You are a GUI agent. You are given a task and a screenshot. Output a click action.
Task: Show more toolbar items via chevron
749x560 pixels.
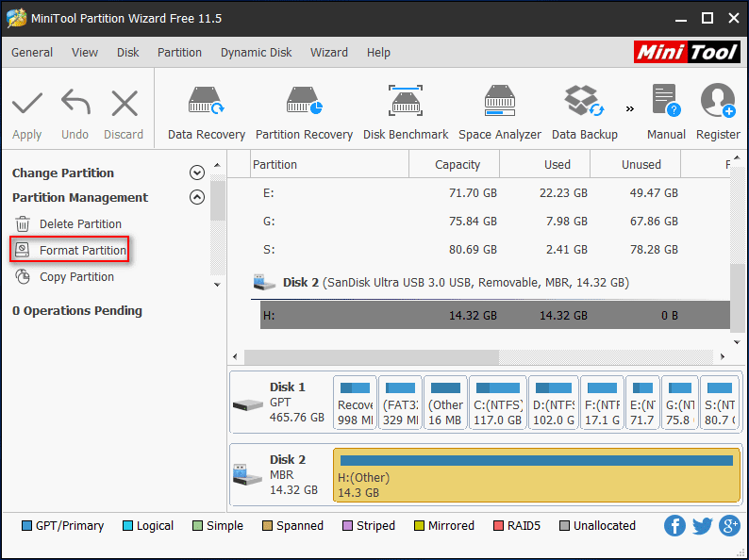(x=630, y=107)
